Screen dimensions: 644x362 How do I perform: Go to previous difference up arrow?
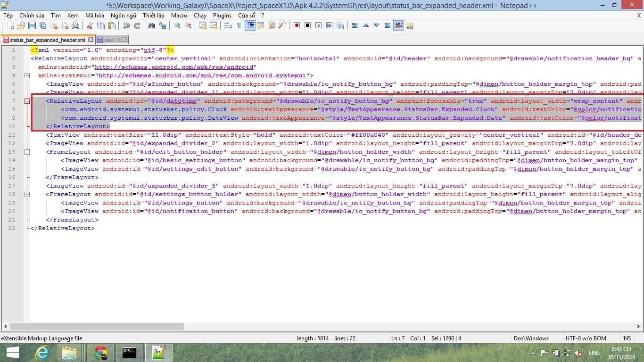[x=366, y=25]
